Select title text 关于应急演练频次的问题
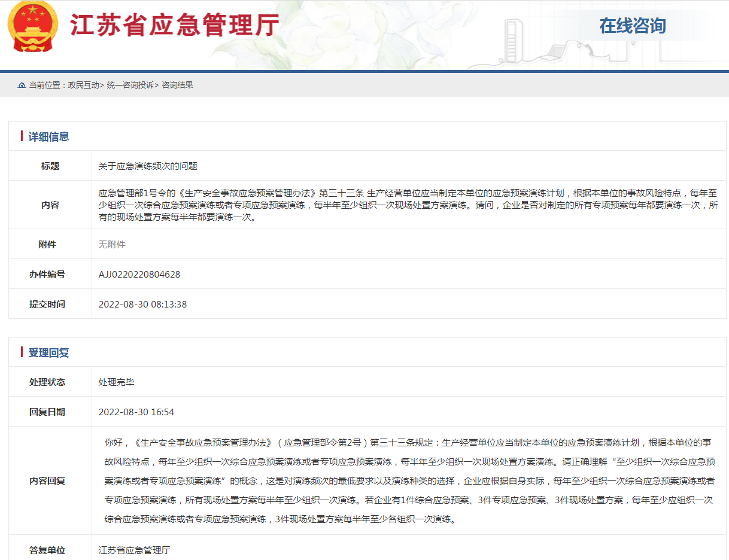This screenshot has height=560, width=729. (x=148, y=166)
